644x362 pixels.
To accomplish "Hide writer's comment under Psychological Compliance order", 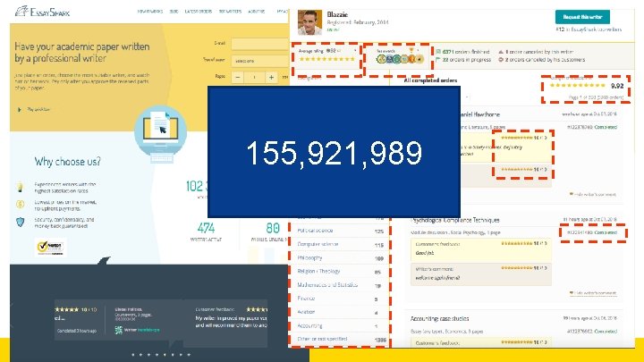I will click(x=593, y=292).
